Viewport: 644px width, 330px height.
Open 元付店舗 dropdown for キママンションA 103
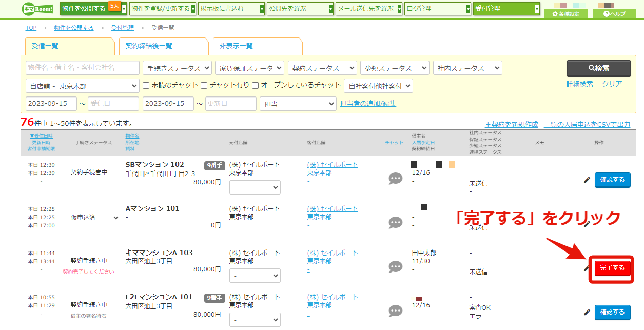pos(255,276)
